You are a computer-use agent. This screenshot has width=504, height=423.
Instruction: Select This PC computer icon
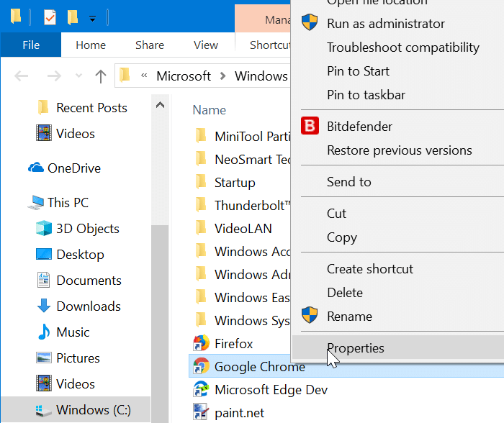tap(36, 203)
